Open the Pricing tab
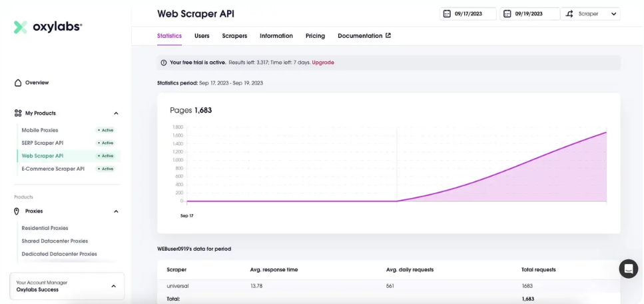The width and height of the screenshot is (644, 304). [x=315, y=36]
